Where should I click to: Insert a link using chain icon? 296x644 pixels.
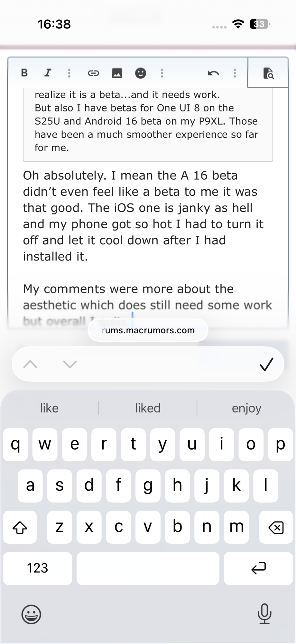[x=93, y=73]
